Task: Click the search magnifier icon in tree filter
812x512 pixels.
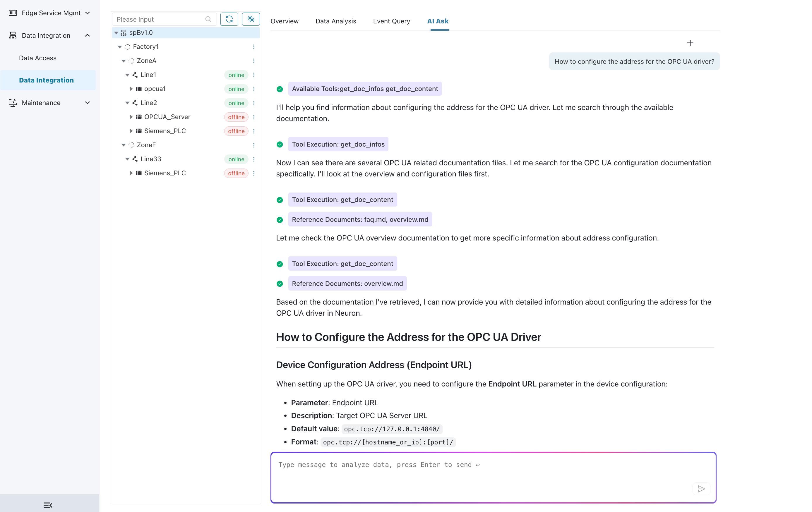Action: [x=208, y=19]
